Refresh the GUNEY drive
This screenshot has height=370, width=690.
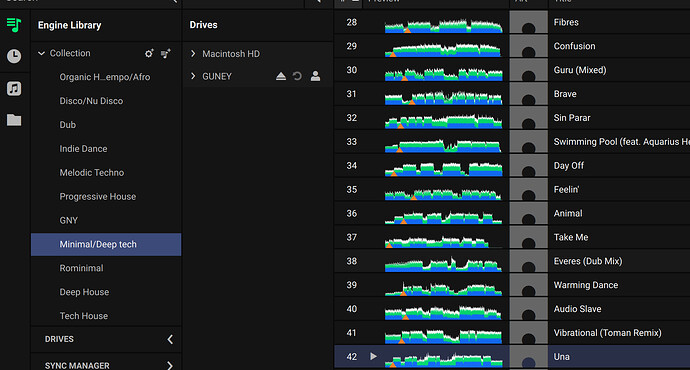(297, 76)
